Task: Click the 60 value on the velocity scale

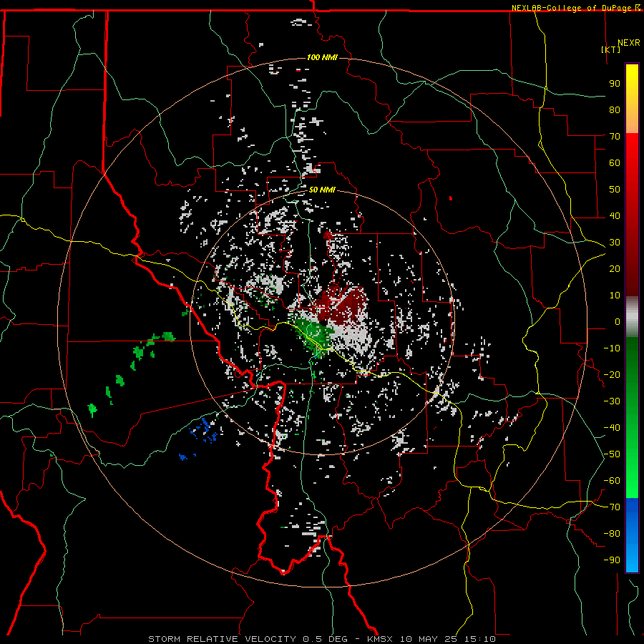Action: [615, 163]
